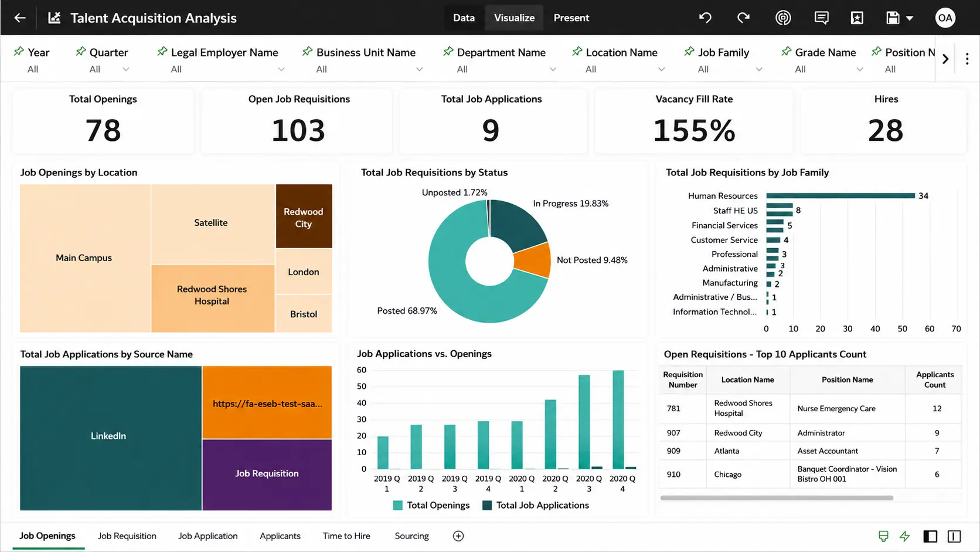
Task: Open the OA user avatar menu
Action: pos(945,18)
